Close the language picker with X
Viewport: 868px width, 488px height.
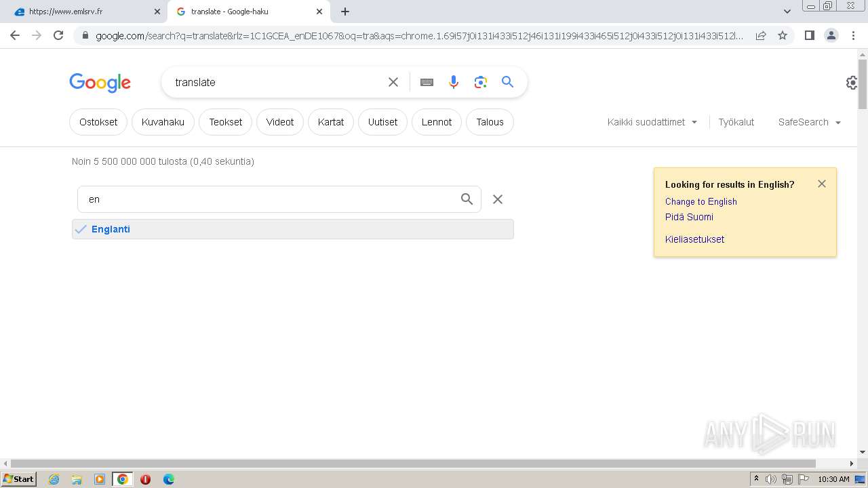tap(498, 199)
